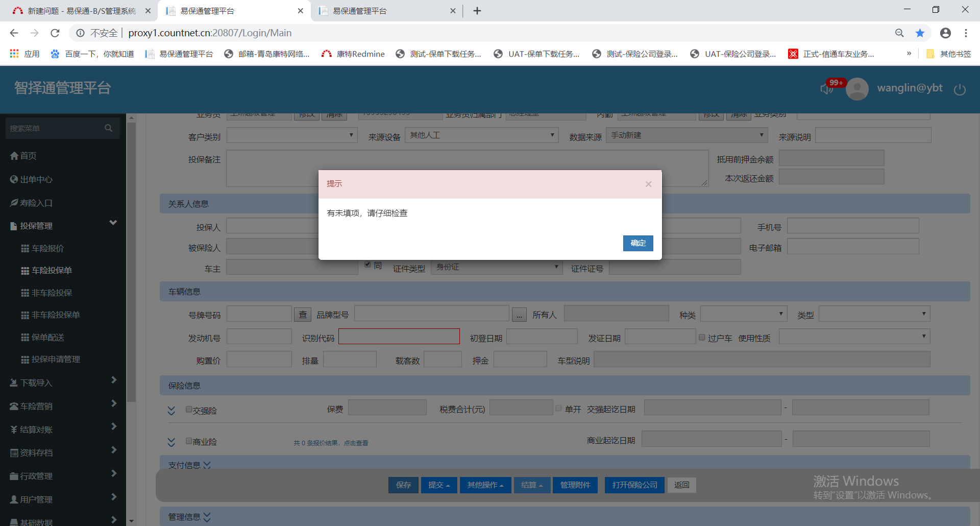Click the sidebar vertical scrollbar

click(131, 261)
